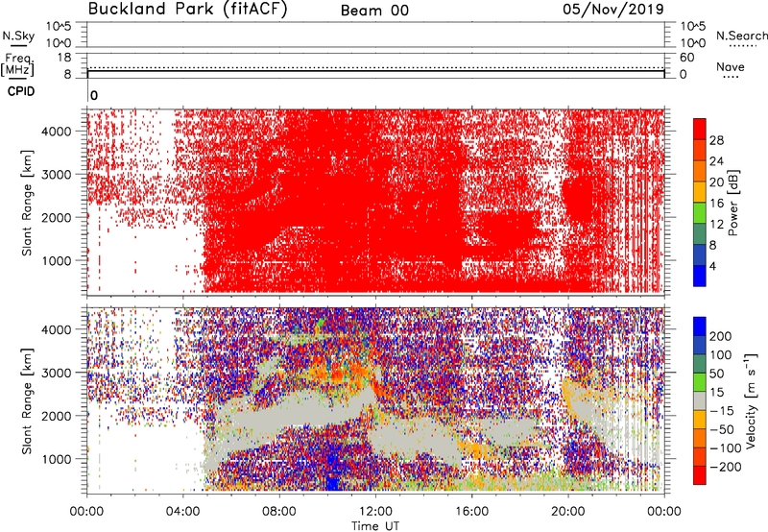Select the Freq. [MHz] axis label

click(x=18, y=64)
